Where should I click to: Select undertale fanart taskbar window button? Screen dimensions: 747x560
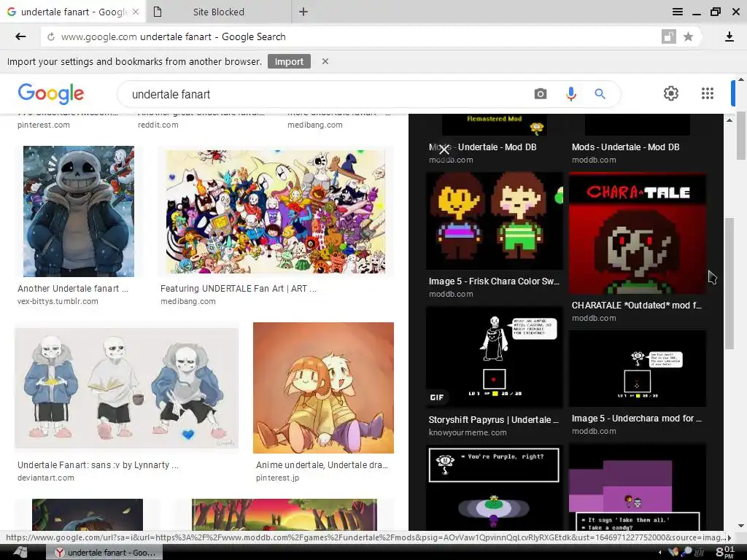pos(105,553)
